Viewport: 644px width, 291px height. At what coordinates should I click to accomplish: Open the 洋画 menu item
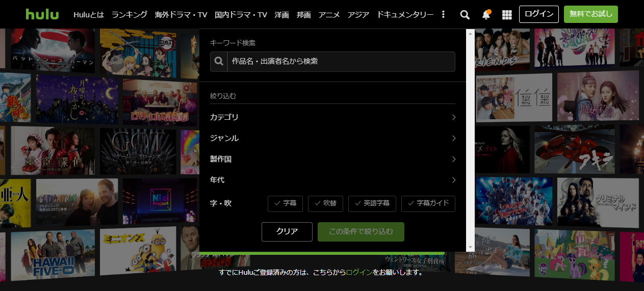click(281, 15)
